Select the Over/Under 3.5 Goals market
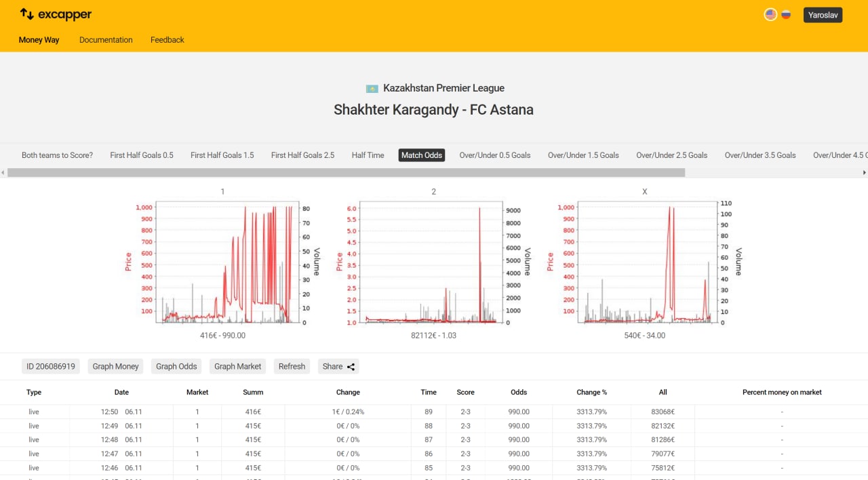The image size is (868, 480). [760, 155]
